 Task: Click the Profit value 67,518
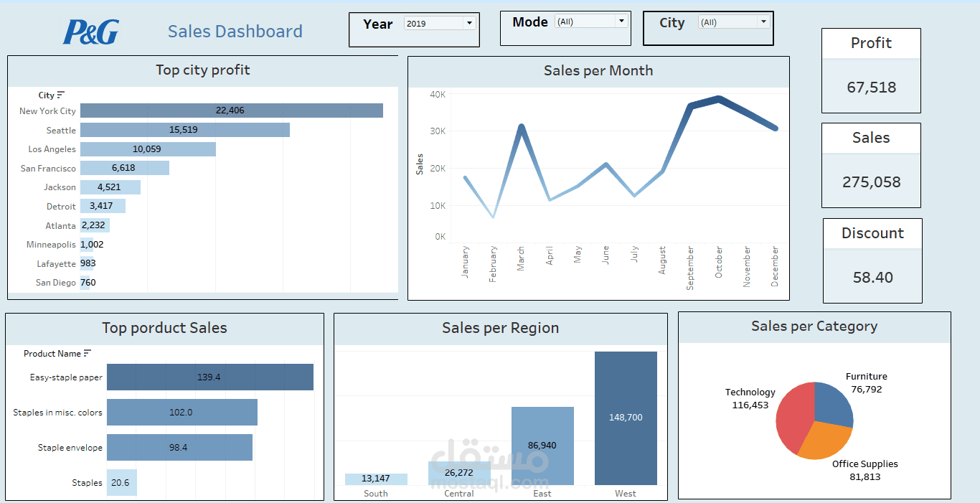tap(872, 88)
